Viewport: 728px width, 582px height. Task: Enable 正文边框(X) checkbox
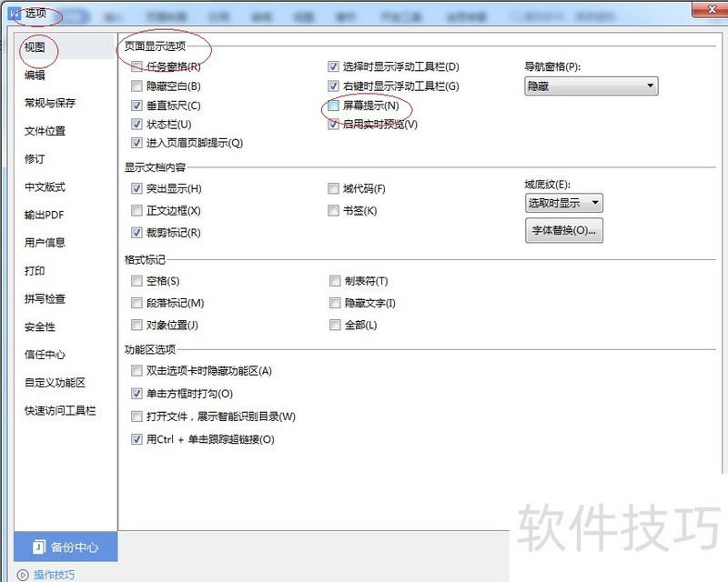pos(136,211)
